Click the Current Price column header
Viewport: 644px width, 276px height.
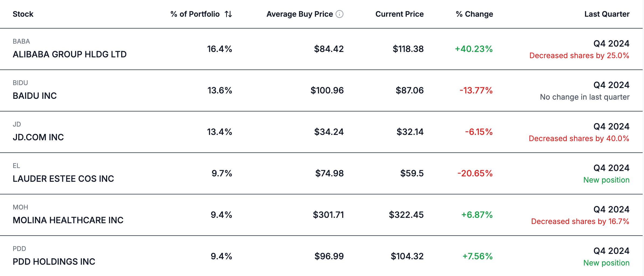coord(400,14)
